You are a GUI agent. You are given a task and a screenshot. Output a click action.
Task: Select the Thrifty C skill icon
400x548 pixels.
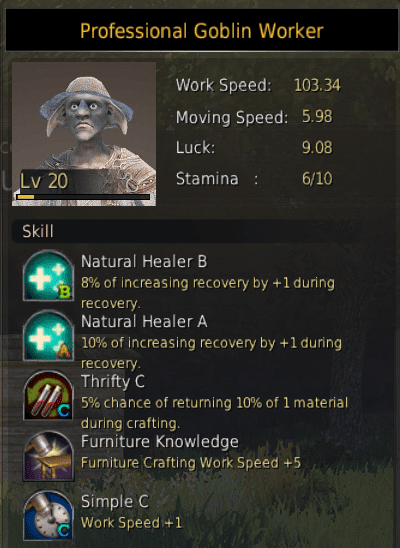(48, 395)
